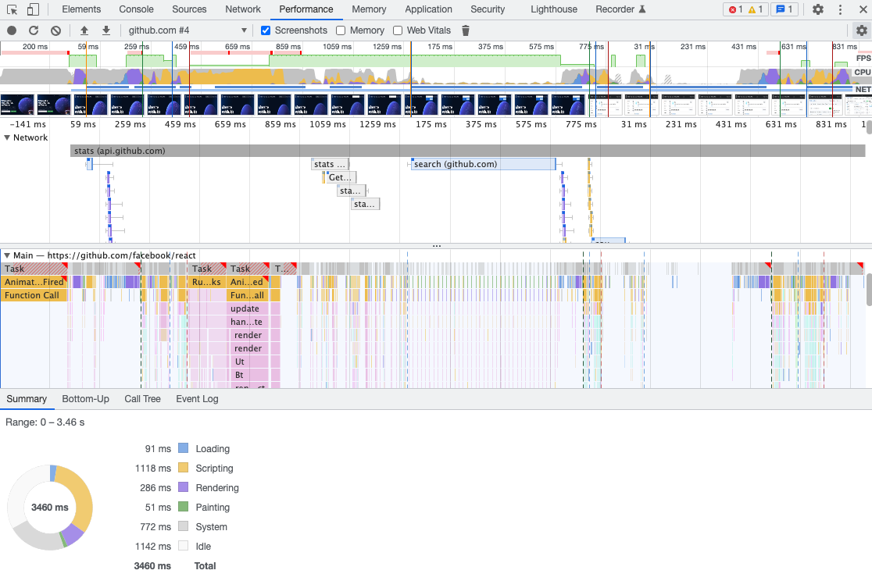
Task: Click the Animat...Fired flame chart entry
Action: pos(34,282)
